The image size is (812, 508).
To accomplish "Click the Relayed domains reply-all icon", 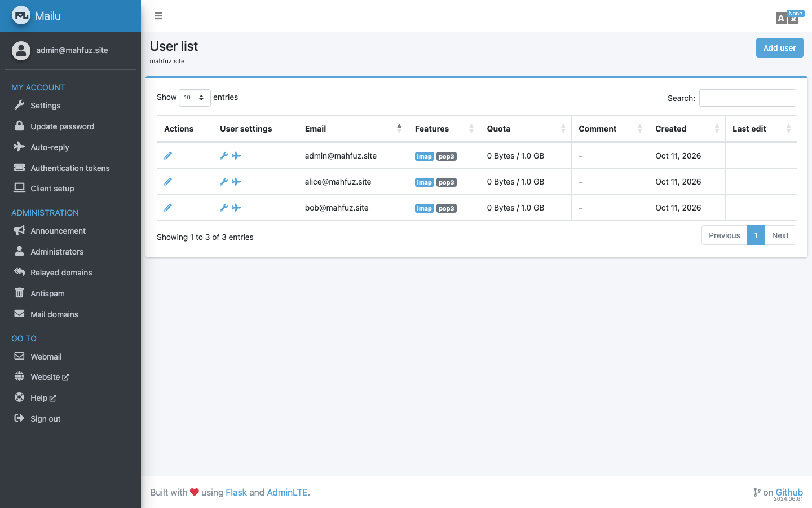I will click(x=19, y=272).
